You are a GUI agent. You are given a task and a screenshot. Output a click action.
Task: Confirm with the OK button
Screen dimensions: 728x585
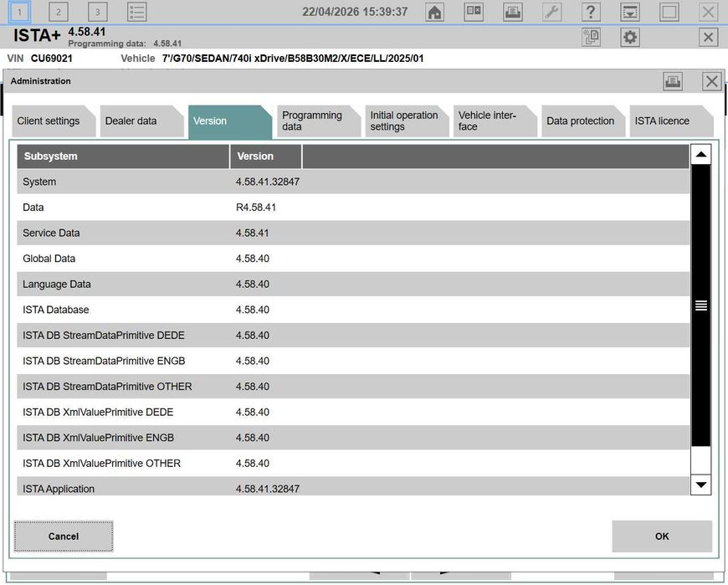[662, 536]
